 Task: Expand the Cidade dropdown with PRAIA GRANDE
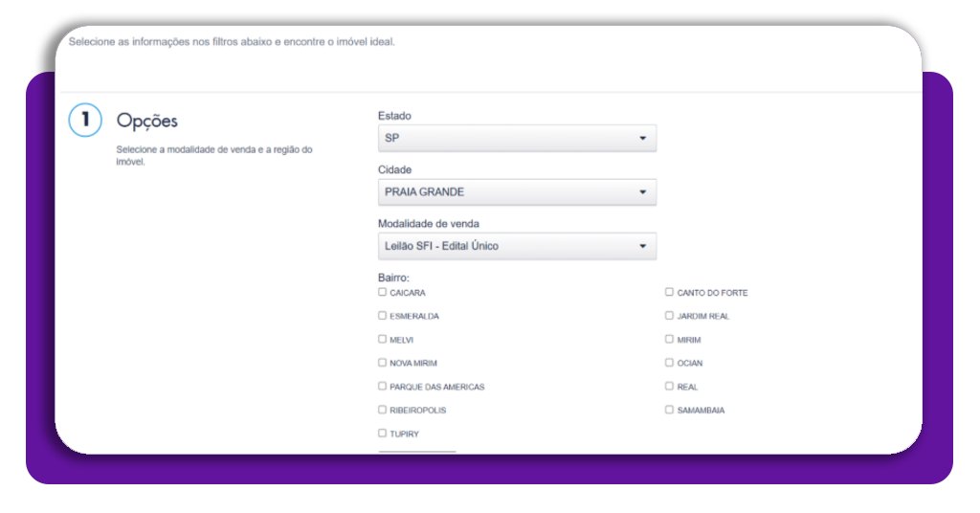(517, 192)
